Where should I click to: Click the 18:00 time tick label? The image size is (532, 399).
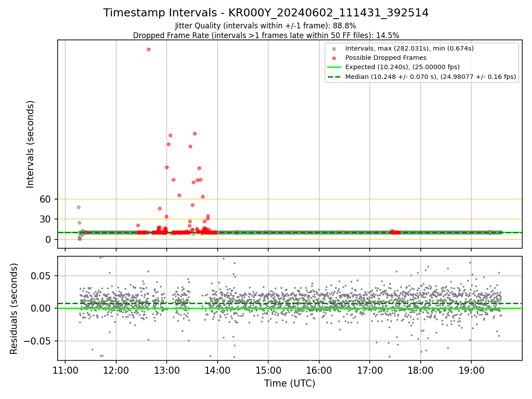coord(420,370)
